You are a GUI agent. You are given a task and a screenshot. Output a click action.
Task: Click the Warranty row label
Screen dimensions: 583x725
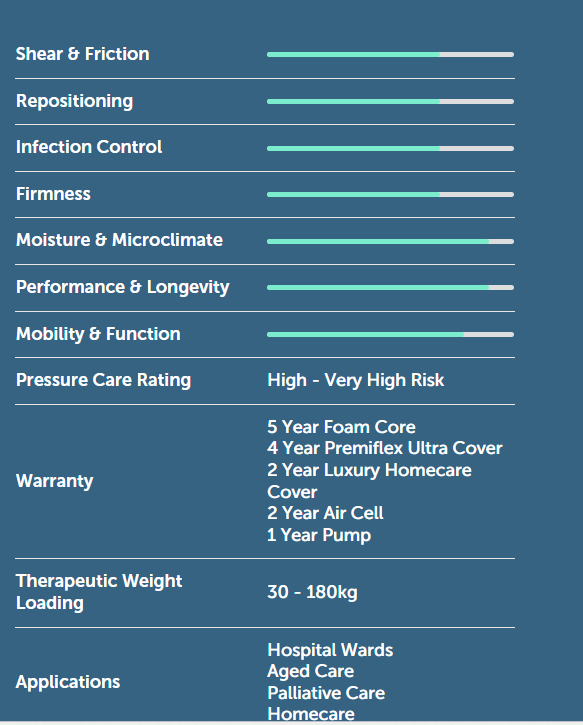point(55,481)
